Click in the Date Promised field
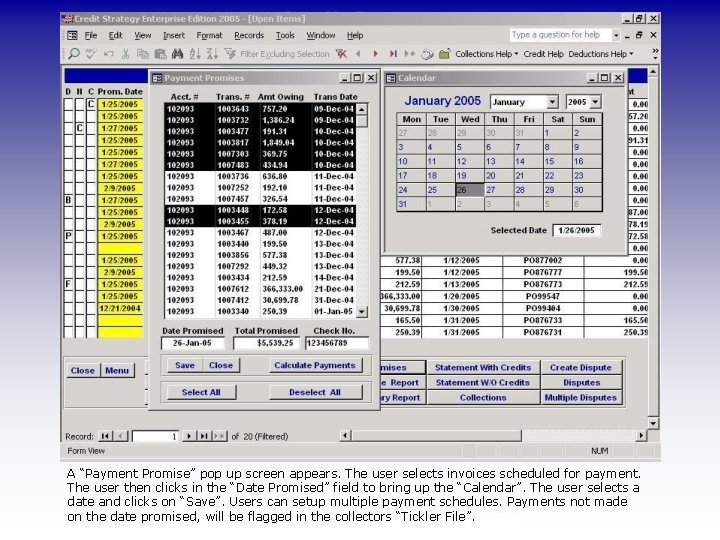This screenshot has width=720, height=540. click(192, 343)
